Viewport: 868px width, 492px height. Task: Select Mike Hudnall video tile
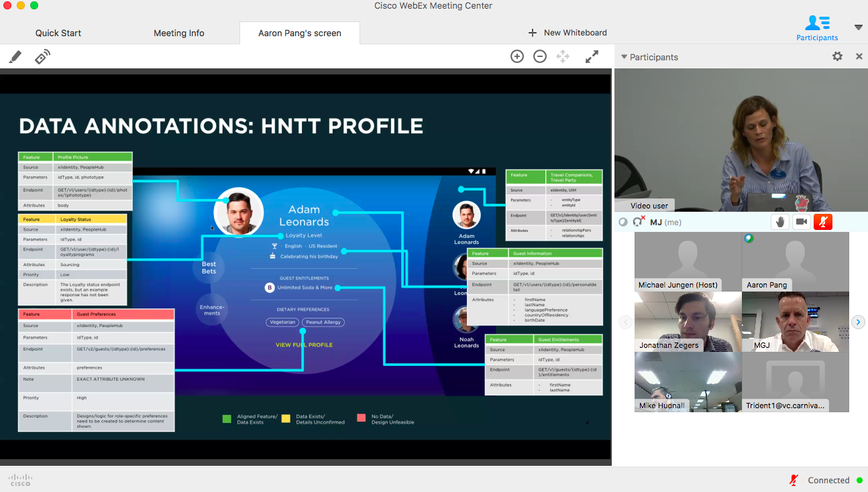pyautogui.click(x=688, y=382)
